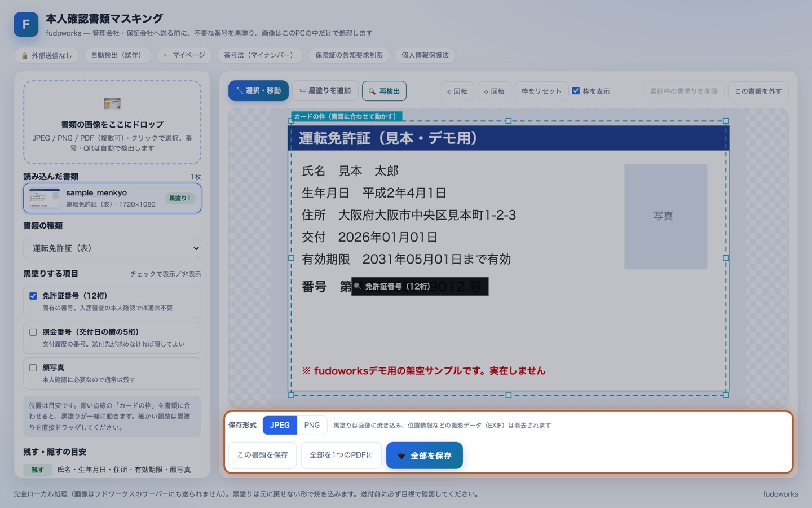Click この書類を保存 button
Image resolution: width=812 pixels, height=508 pixels.
263,455
